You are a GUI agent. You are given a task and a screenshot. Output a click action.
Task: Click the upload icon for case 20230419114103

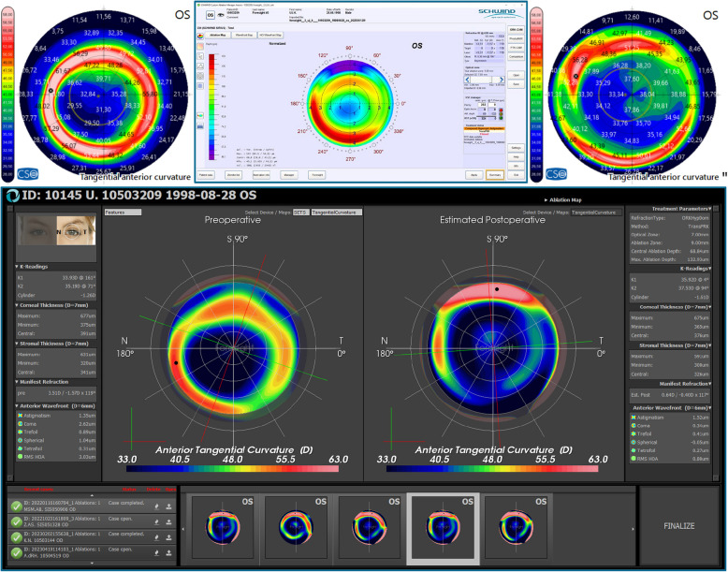[167, 550]
